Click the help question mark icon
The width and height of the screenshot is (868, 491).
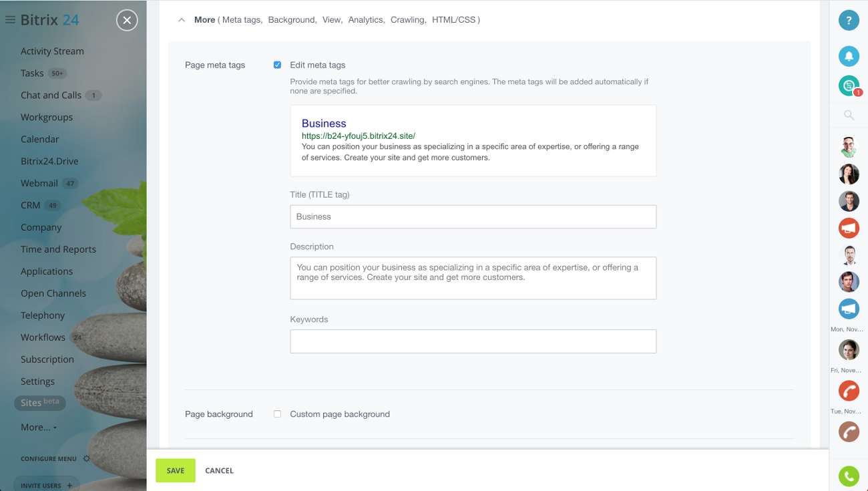(x=849, y=20)
